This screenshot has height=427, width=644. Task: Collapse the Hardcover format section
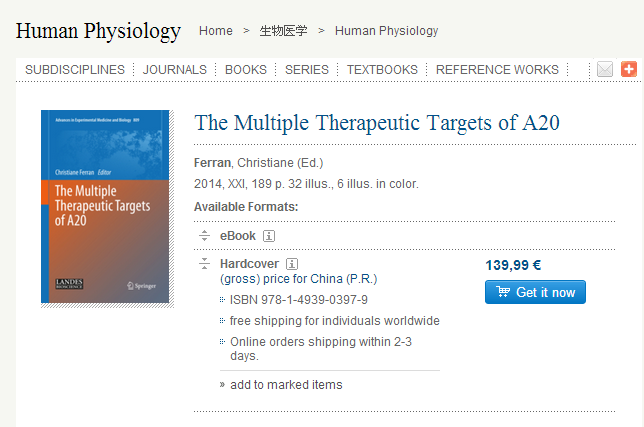(x=204, y=264)
